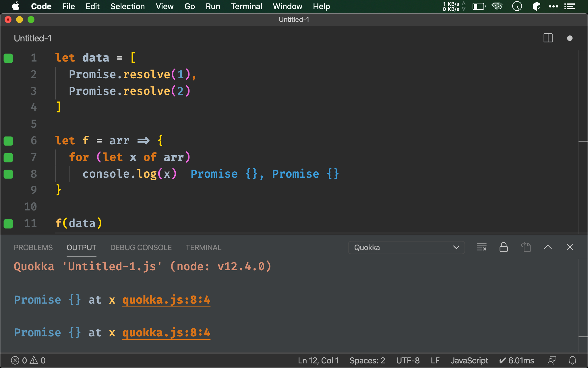The width and height of the screenshot is (588, 368).
Task: Toggle the output scroll lock padlock
Action: click(504, 247)
